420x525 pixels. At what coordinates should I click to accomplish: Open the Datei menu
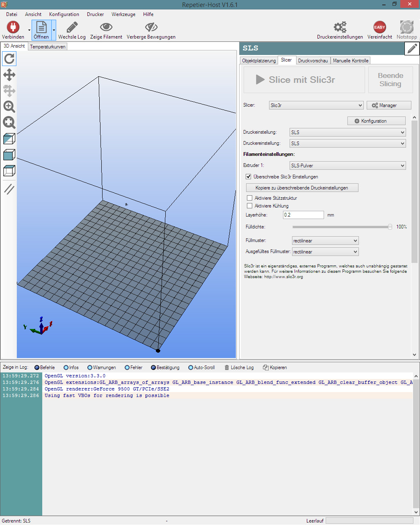click(x=11, y=14)
